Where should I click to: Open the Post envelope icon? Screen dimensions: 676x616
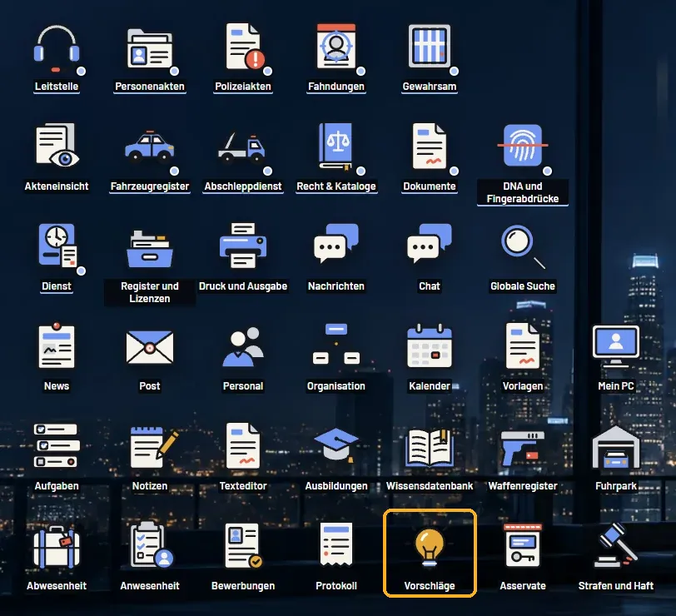pyautogui.click(x=150, y=347)
